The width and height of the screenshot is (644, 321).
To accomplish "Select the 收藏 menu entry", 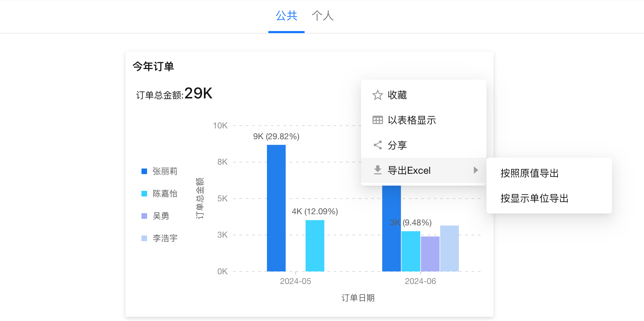I will (397, 95).
